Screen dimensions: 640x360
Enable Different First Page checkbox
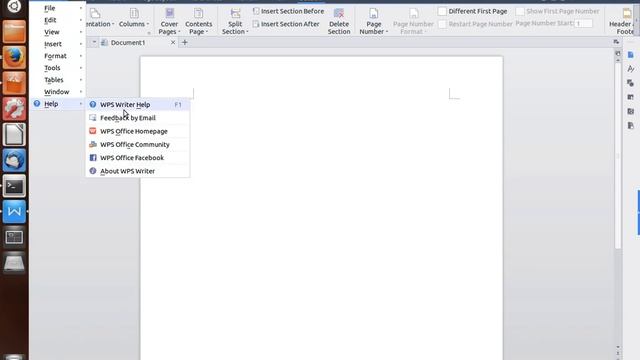click(x=442, y=11)
